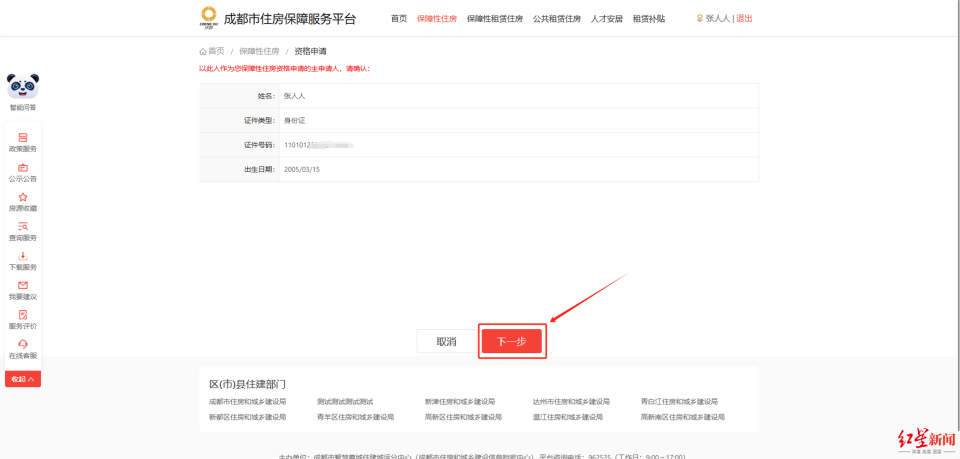Open 保障性租赁住房 in top navigation

(495, 19)
